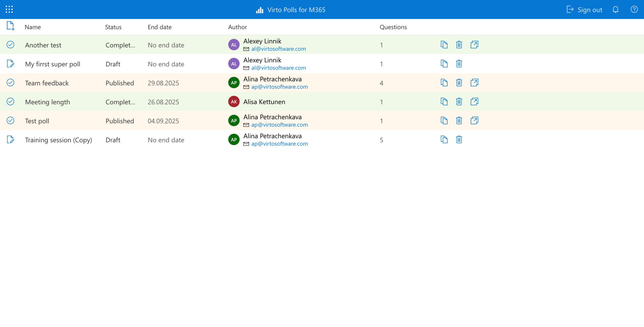The height and width of the screenshot is (327, 644).
Task: Click the Questions column header
Action: coord(393,27)
